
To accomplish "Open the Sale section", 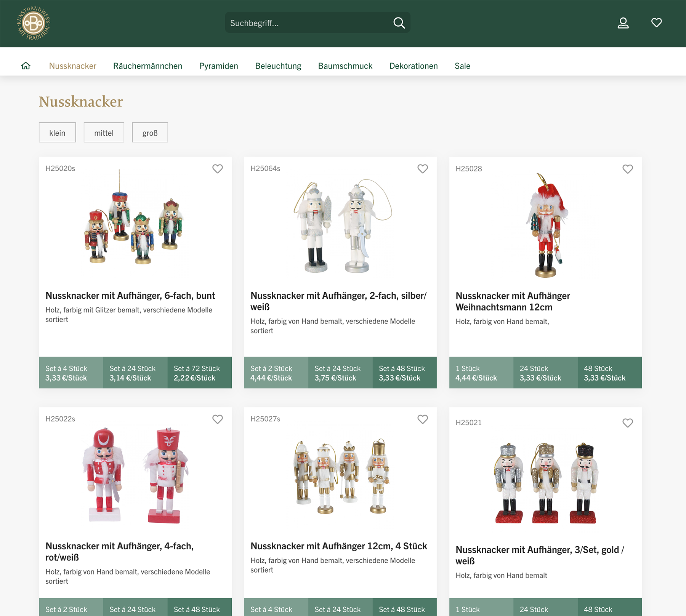I will click(x=462, y=66).
